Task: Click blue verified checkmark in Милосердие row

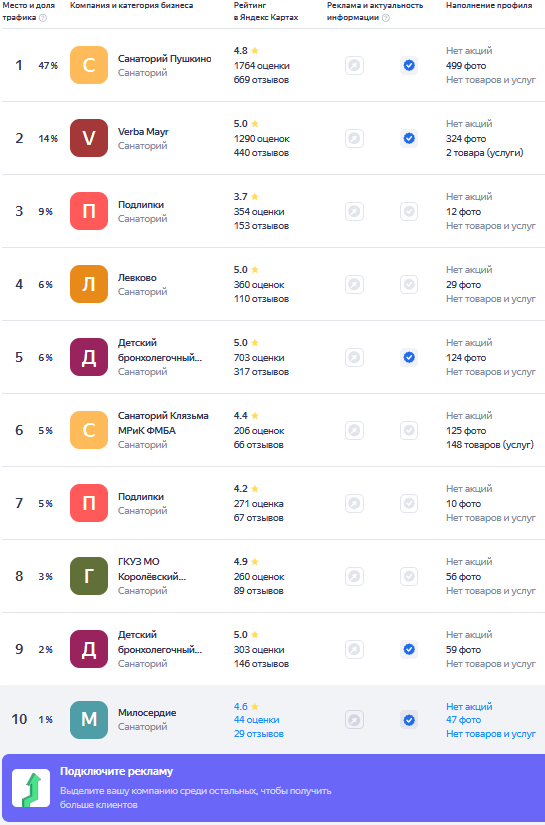Action: (x=409, y=720)
